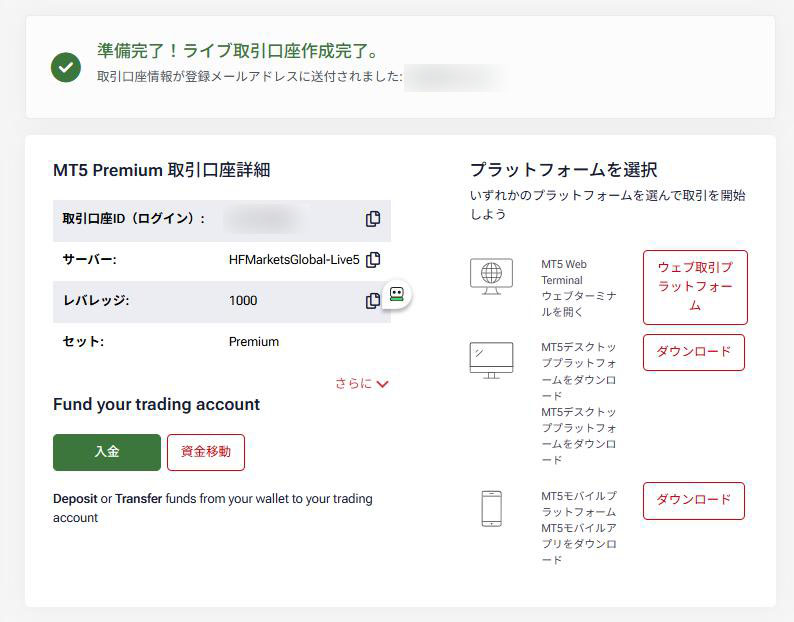This screenshot has height=622, width=794.
Task: Select the HFMarketsGlobal-Live5 server text
Action: coord(293,260)
